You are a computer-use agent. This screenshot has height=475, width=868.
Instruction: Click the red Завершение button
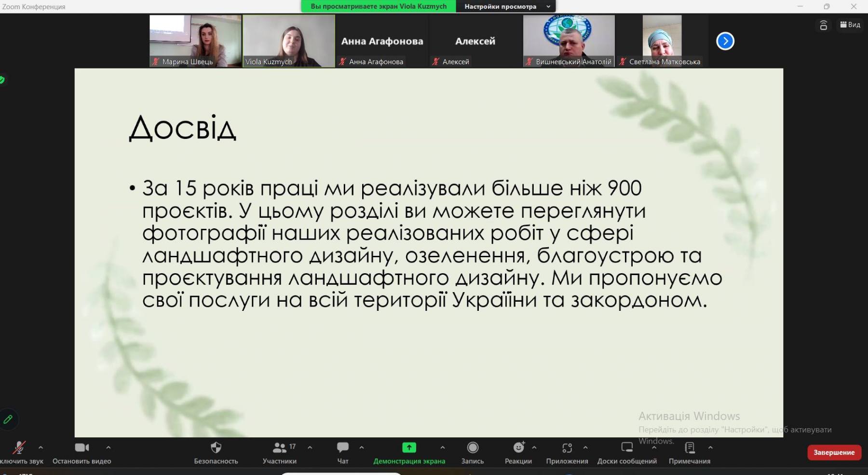pos(834,452)
